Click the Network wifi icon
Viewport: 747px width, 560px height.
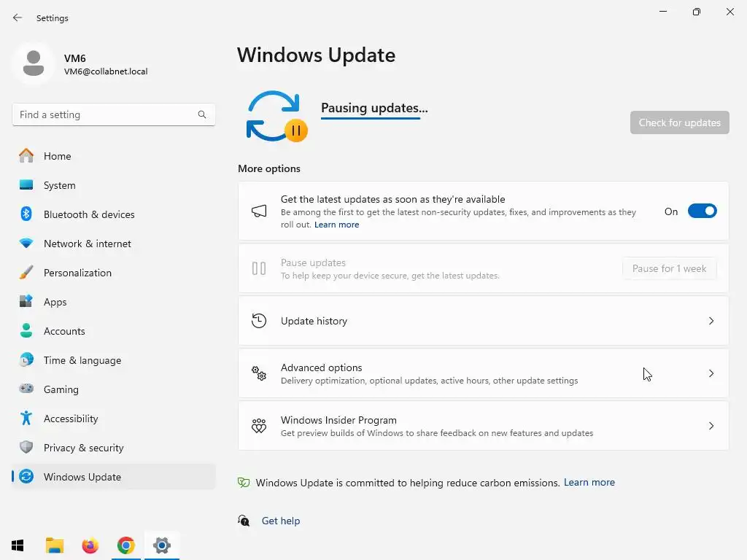click(x=26, y=244)
